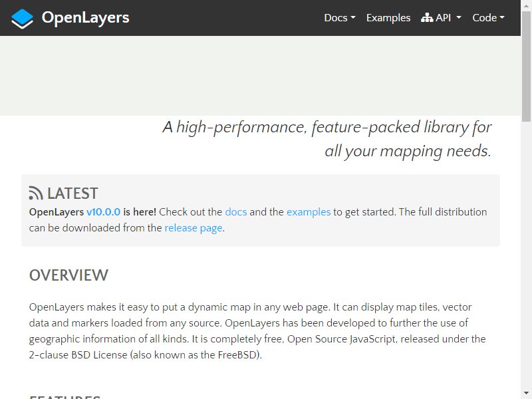Go to the Examples navigation item
The width and height of the screenshot is (532, 399).
(x=388, y=18)
